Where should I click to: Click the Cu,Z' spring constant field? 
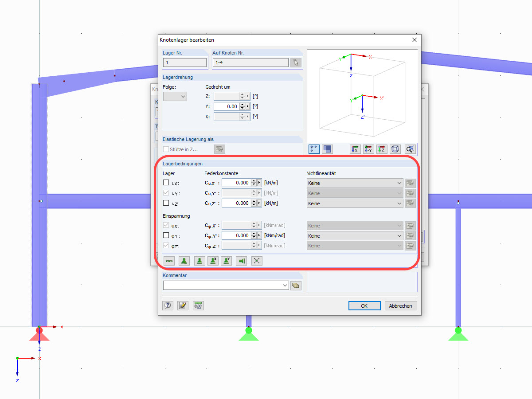[x=236, y=203]
